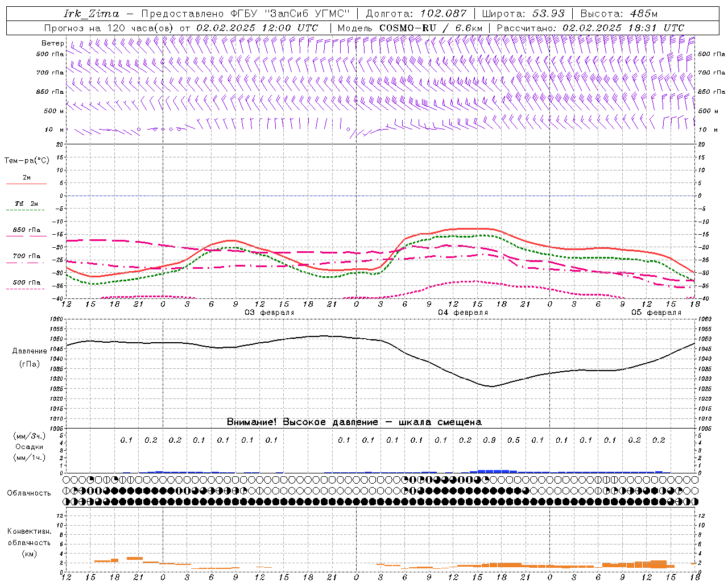The width and height of the screenshot is (728, 582).
Task: Click the date label 05 февраля
Action: coord(656,313)
